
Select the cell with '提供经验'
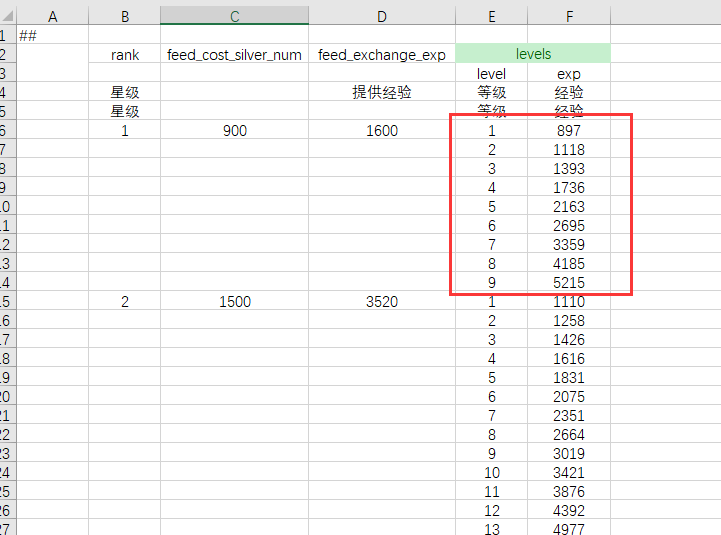(x=382, y=93)
